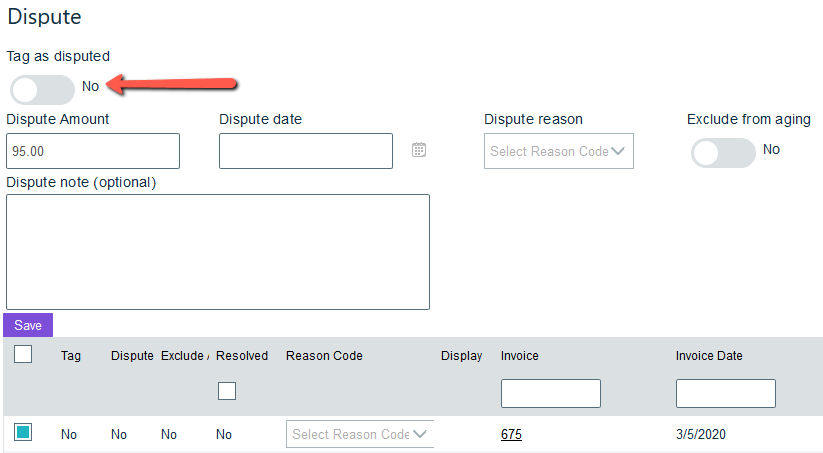This screenshot has width=823, height=453.
Task: Uncheck the selected row checkbox for invoice 675
Action: [23, 433]
